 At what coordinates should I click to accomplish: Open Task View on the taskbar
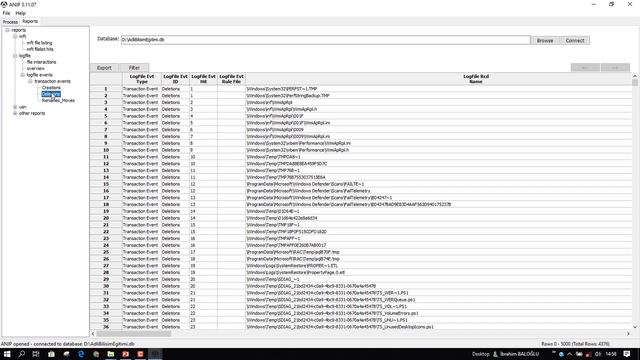pos(36,354)
